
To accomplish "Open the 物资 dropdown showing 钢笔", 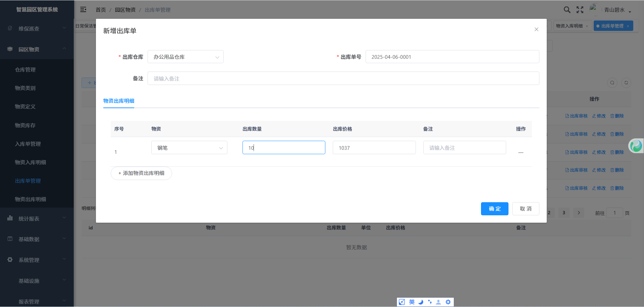I will [189, 148].
